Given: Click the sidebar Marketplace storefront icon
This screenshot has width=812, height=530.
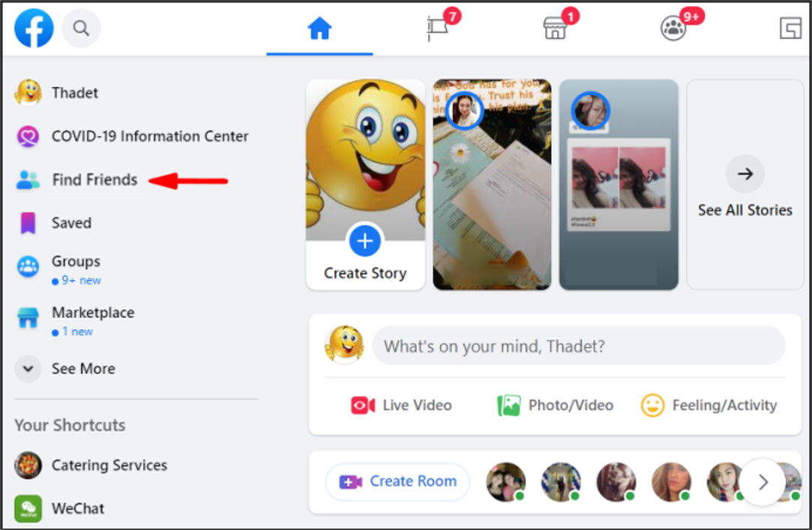Looking at the screenshot, I should [x=28, y=318].
